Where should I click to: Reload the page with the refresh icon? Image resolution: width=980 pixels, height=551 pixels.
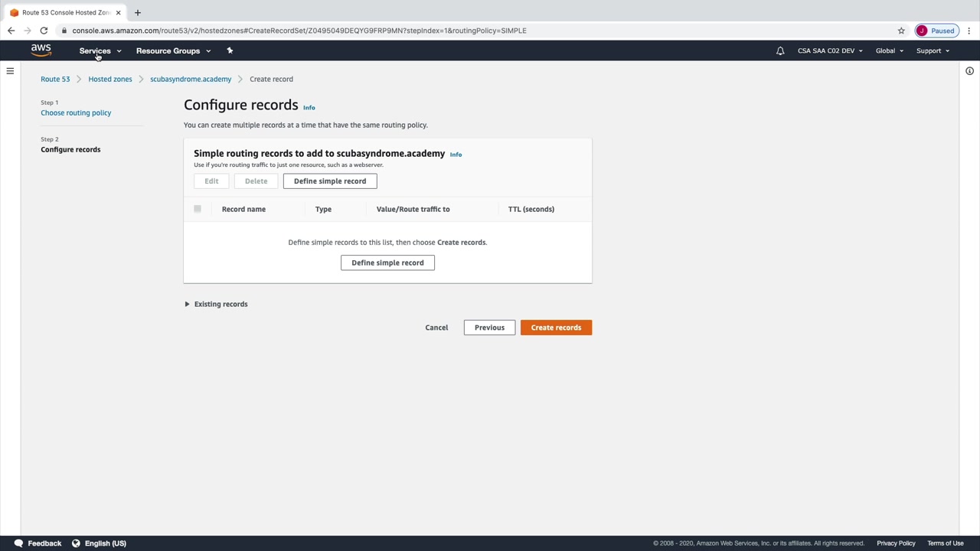coord(44,31)
